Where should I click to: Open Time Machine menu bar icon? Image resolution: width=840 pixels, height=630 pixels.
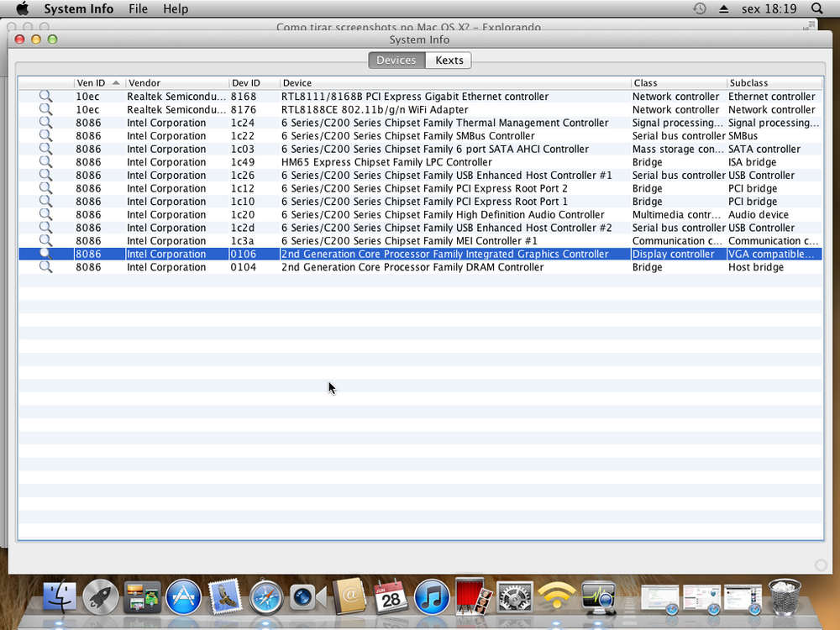pos(700,8)
